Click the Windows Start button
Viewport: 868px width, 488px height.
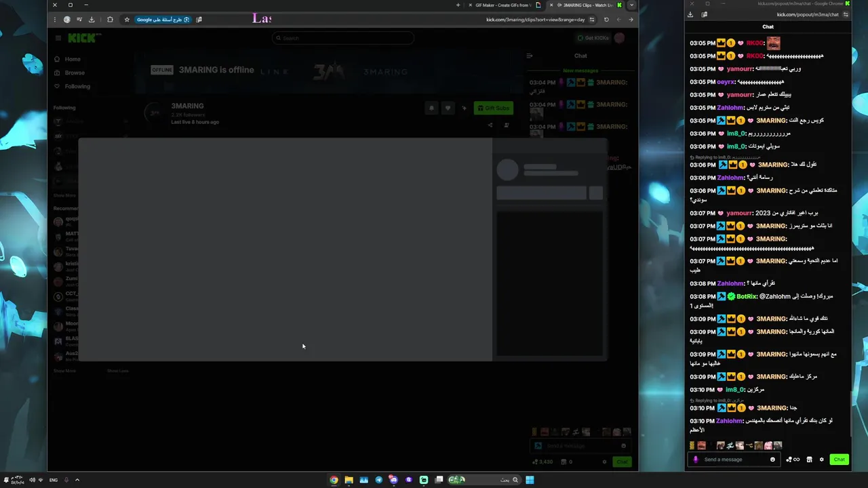point(530,480)
